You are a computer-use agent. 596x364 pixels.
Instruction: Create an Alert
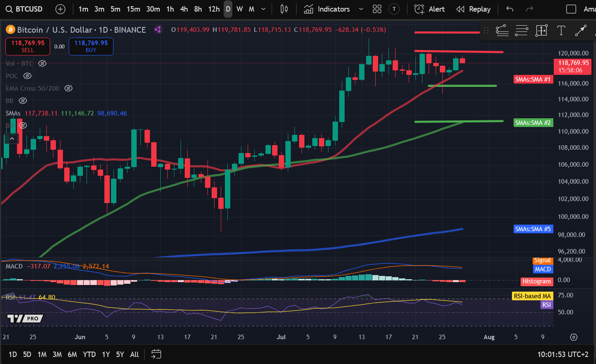tap(430, 9)
